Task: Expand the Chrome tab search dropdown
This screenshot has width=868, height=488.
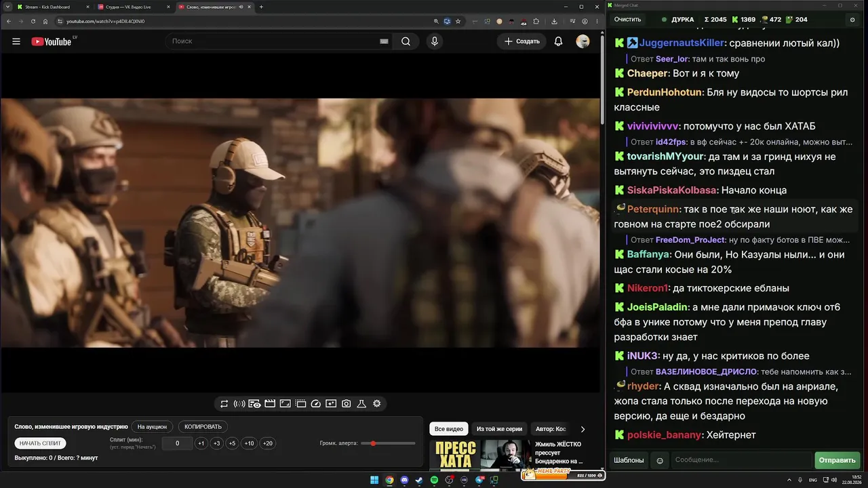Action: coord(9,7)
